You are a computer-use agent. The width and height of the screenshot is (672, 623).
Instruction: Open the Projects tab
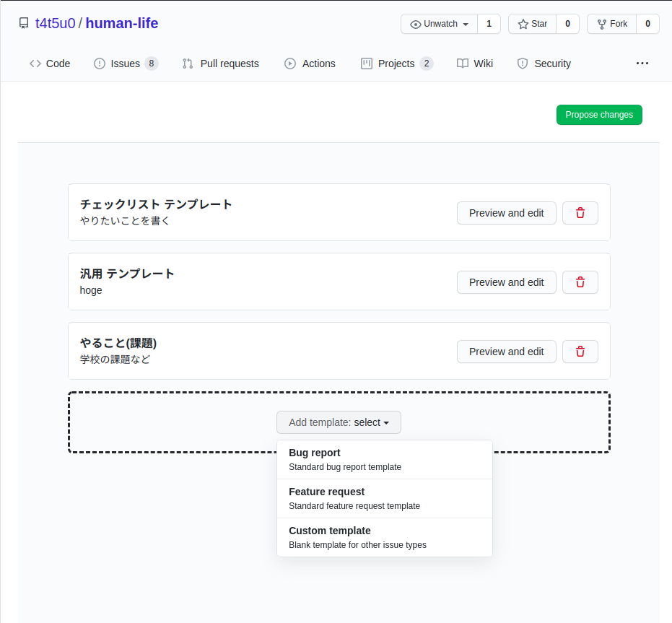click(x=397, y=64)
